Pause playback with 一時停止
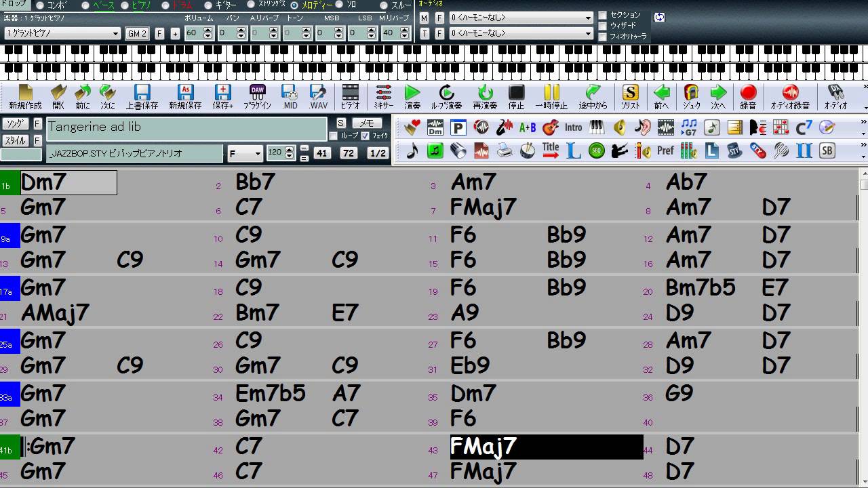 [551, 97]
